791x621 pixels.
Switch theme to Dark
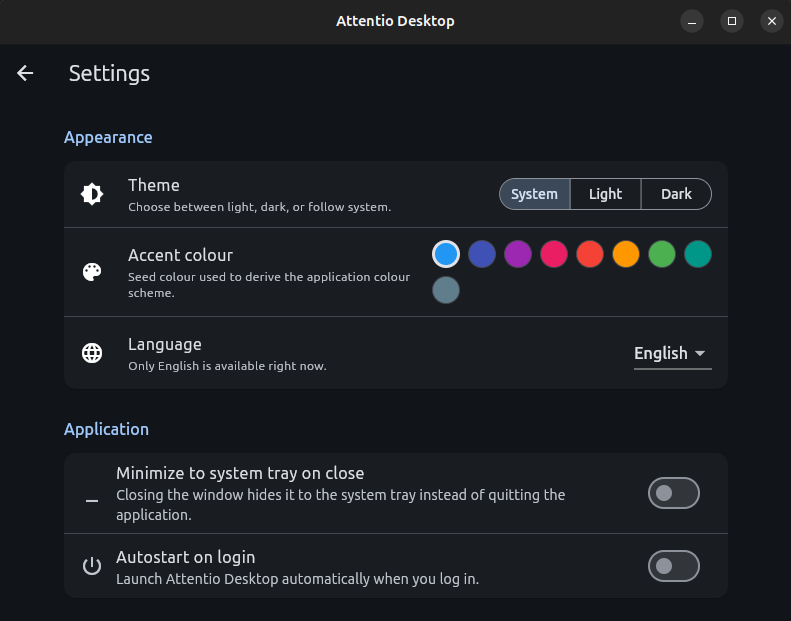676,194
